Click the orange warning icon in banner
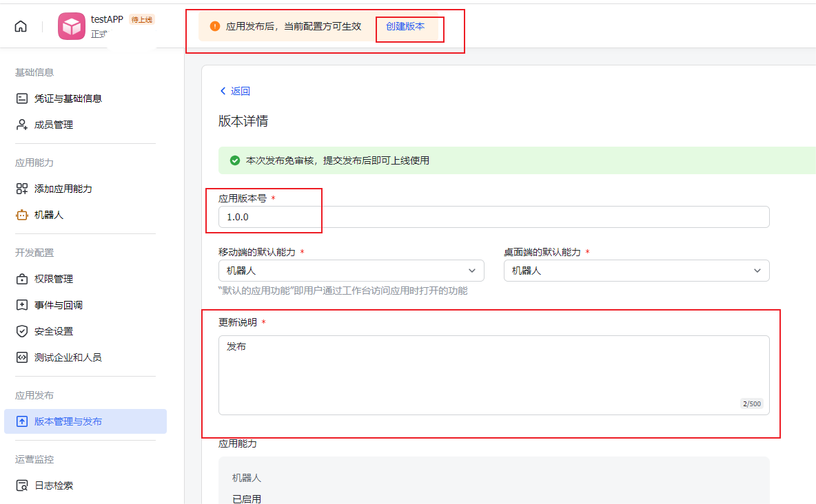The width and height of the screenshot is (816, 504). pyautogui.click(x=215, y=26)
